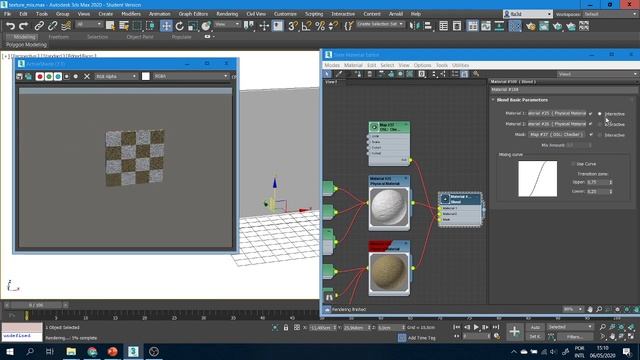Click the Mirror tool icon

point(414,26)
